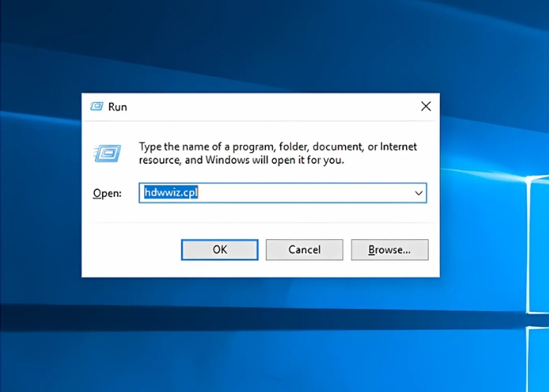Click empty area of Run title bar

coord(267,107)
